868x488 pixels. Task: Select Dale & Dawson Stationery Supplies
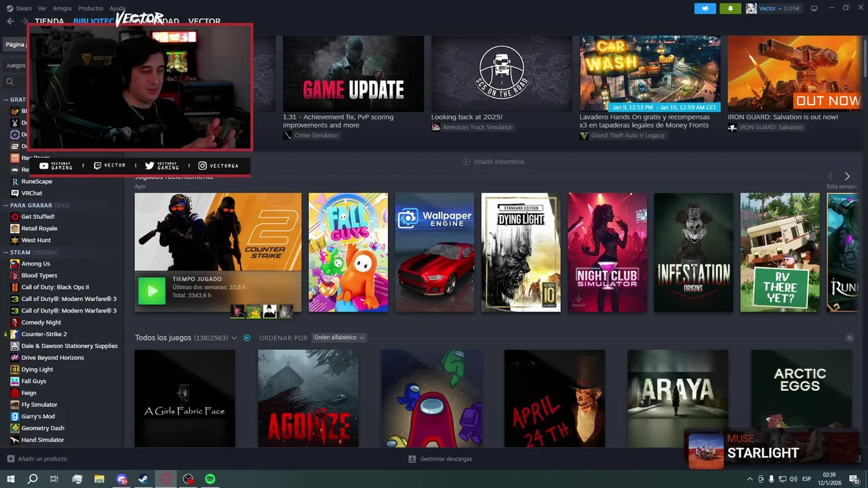pyautogui.click(x=69, y=346)
